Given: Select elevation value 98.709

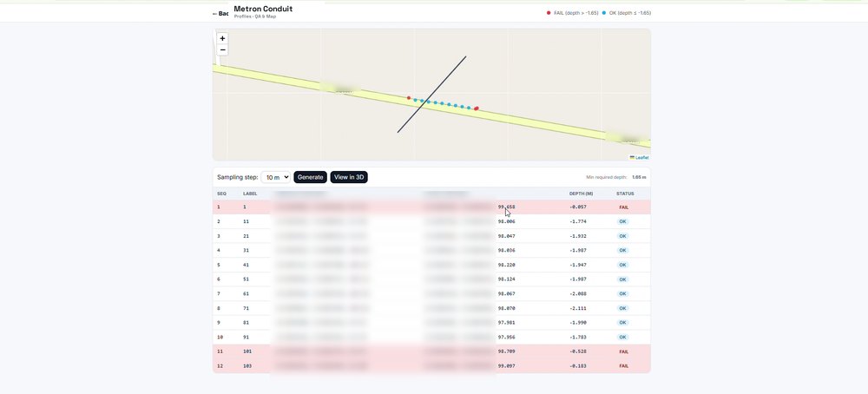Looking at the screenshot, I should pos(507,351).
